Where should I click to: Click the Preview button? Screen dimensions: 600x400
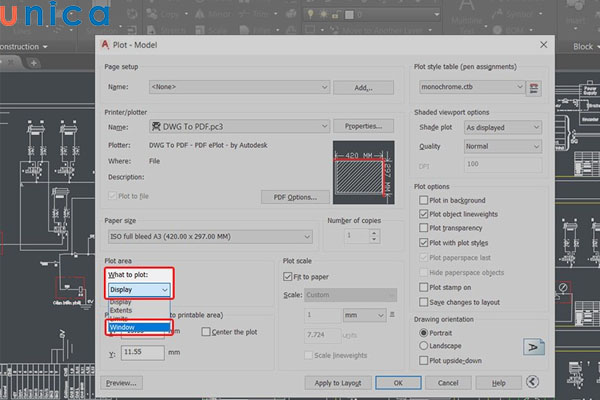[121, 382]
